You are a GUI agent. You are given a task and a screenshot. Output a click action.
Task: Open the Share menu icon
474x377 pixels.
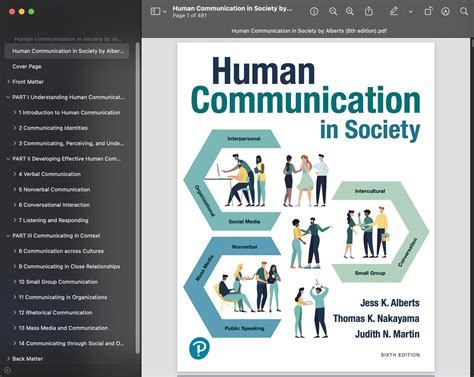[369, 11]
